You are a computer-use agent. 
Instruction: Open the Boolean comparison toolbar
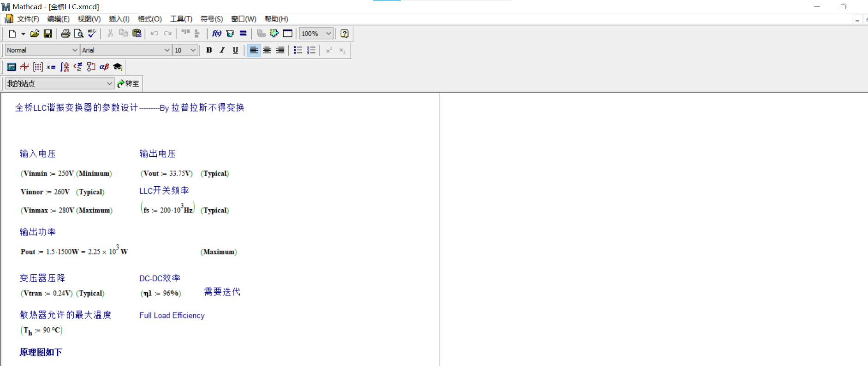coord(77,67)
